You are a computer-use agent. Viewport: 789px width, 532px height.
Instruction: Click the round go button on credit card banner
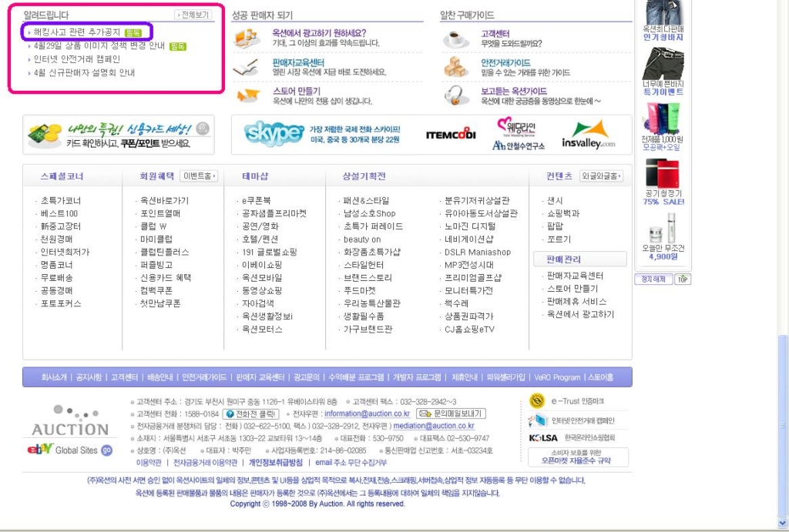[x=203, y=129]
